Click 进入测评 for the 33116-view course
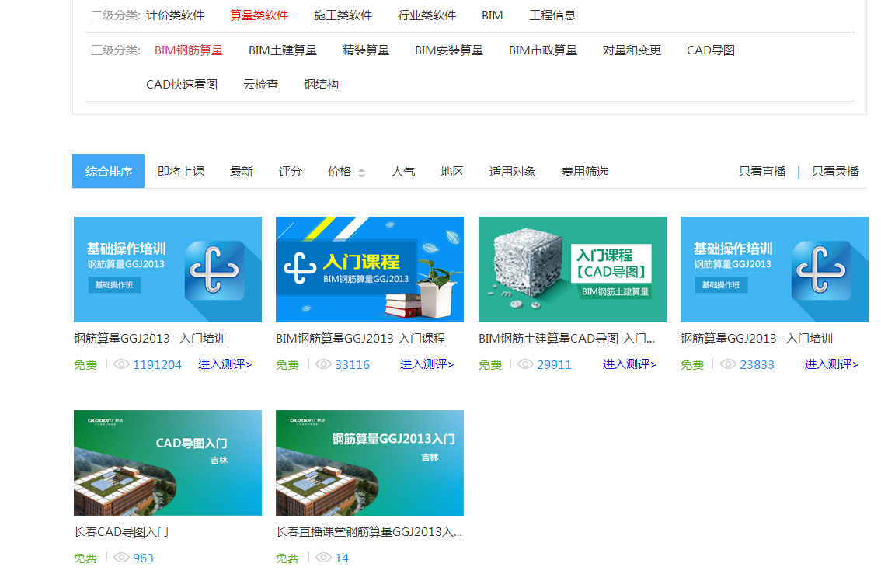 [x=427, y=364]
